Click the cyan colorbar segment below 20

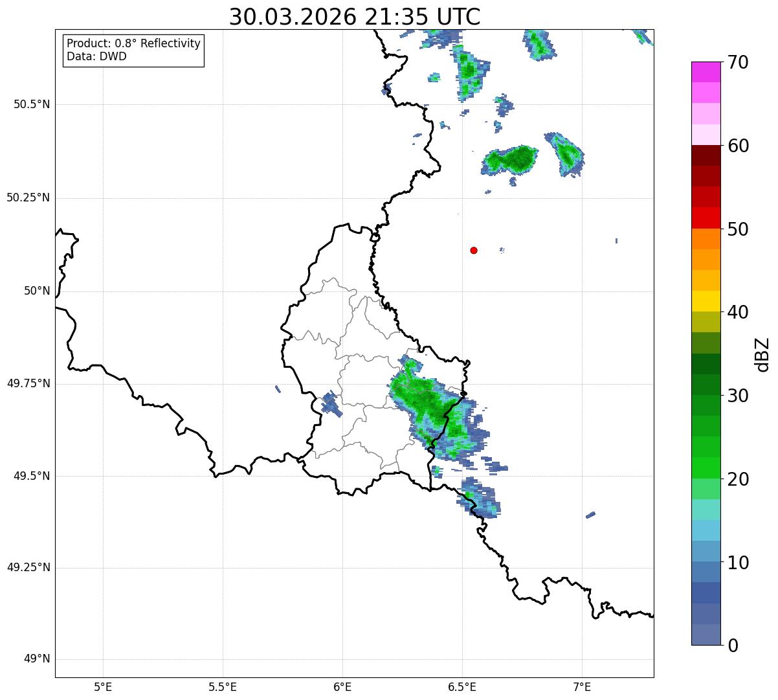pyautogui.click(x=706, y=510)
